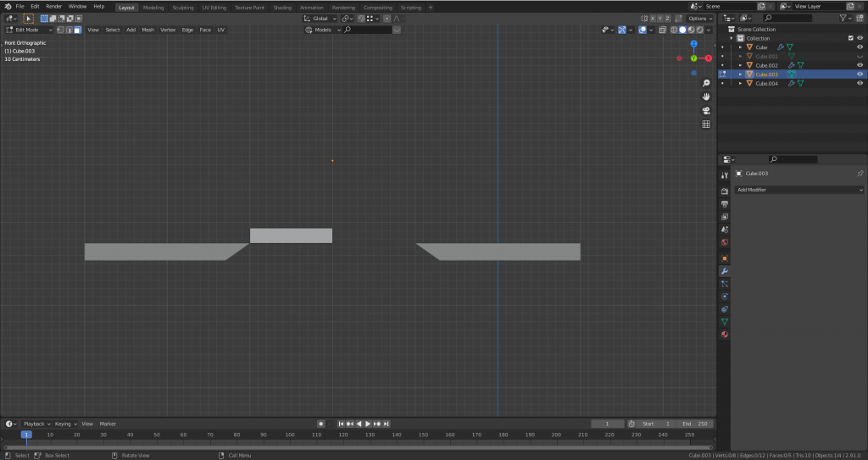Viewport: 868px width, 460px height.
Task: Open the Mesh menu
Action: (x=147, y=30)
